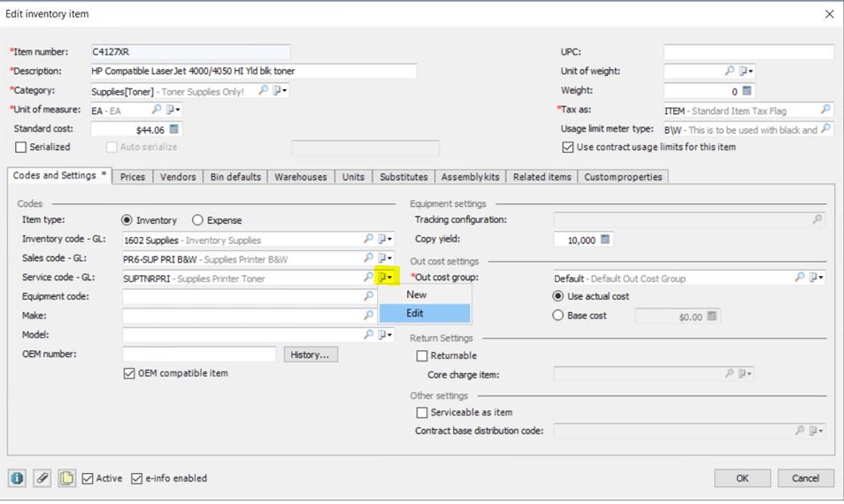Open the Category lookup magnifier
Viewport: 844px width, 504px height.
[264, 90]
